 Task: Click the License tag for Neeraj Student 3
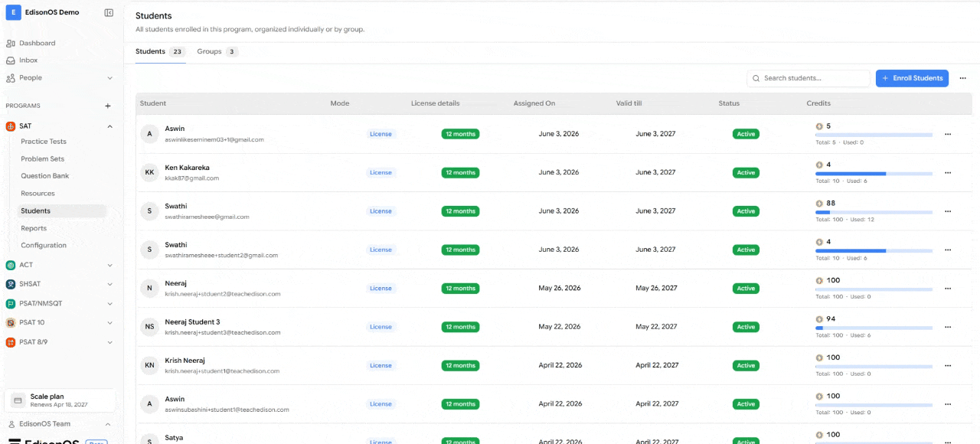pos(381,327)
